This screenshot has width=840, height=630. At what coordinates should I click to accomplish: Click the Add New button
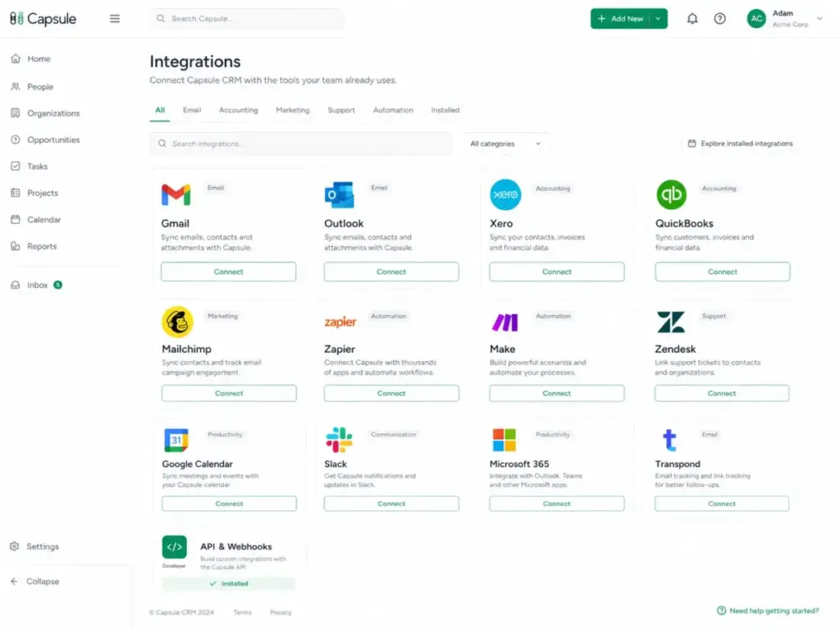click(620, 19)
